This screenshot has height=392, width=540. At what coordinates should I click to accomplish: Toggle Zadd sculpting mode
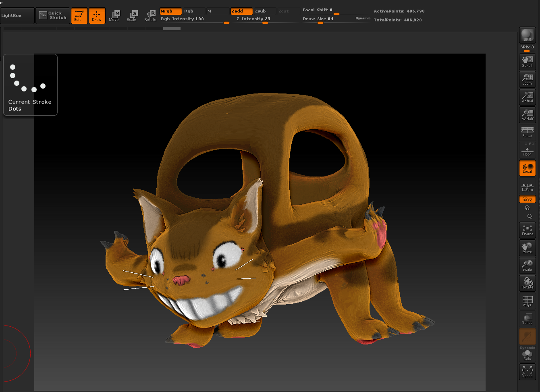click(242, 11)
